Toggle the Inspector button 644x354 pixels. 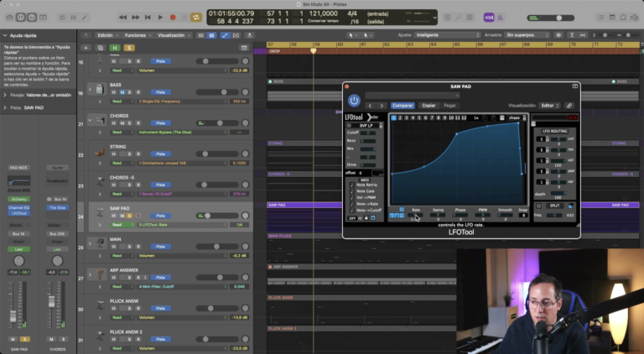coord(20,18)
